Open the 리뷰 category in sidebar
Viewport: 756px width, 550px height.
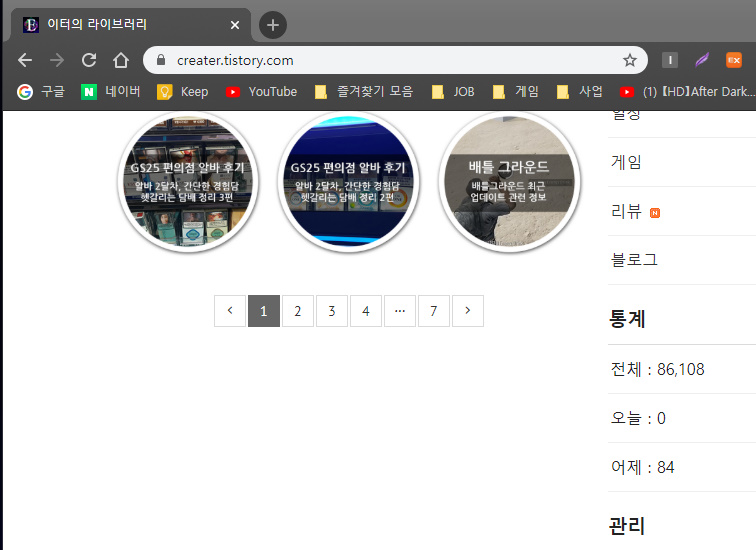tap(626, 211)
